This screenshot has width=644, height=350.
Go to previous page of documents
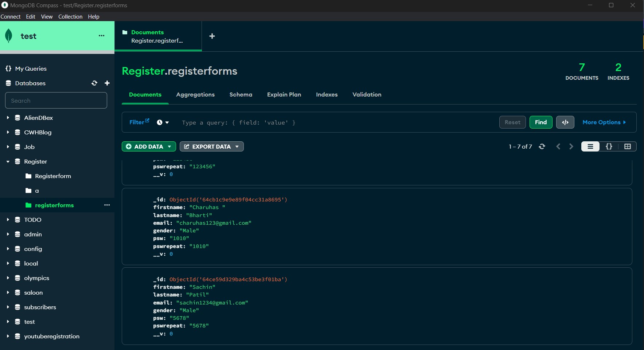pyautogui.click(x=558, y=146)
